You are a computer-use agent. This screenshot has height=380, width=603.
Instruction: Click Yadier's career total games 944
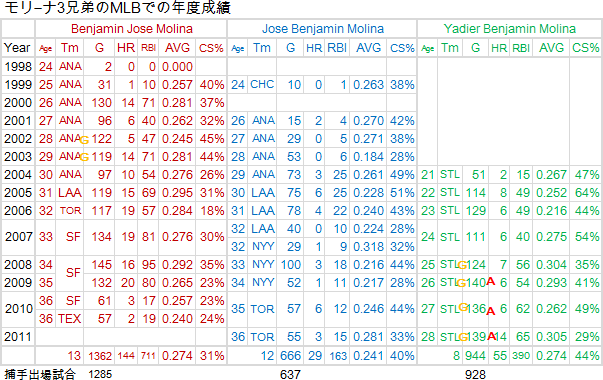[475, 356]
